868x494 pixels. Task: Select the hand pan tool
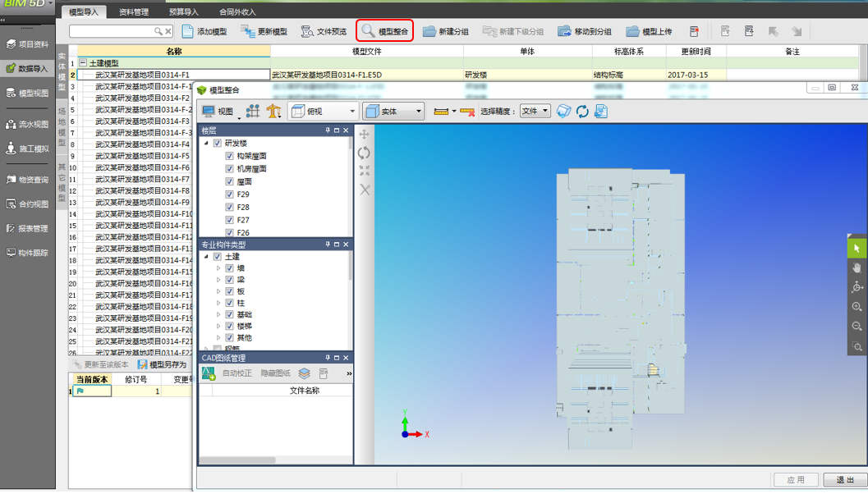click(x=857, y=268)
